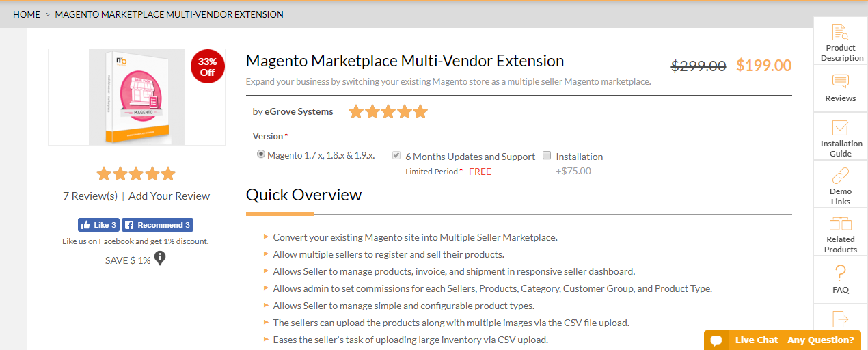Click the star rating next to eGrove Systems

388,111
